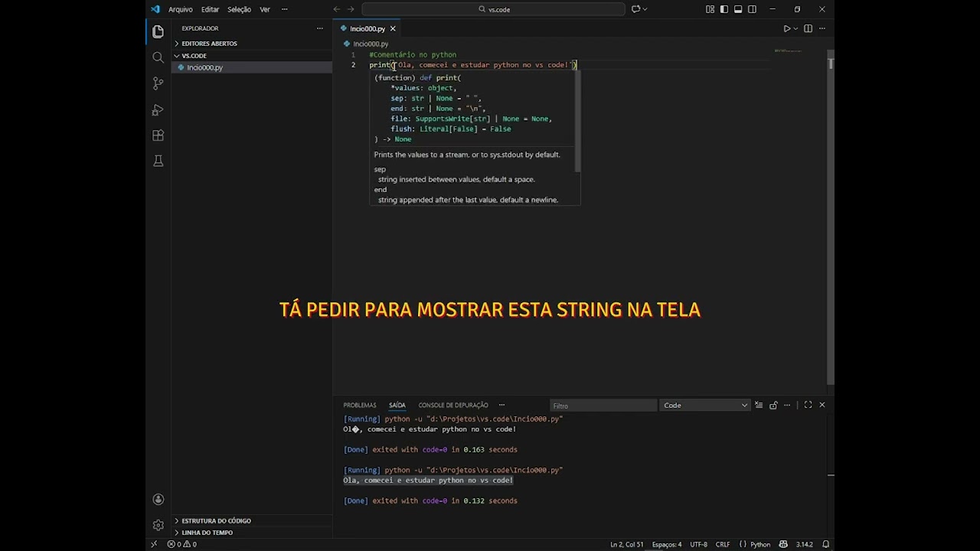Open output panel More Actions ellipsis
980x551 pixels.
[x=787, y=405]
